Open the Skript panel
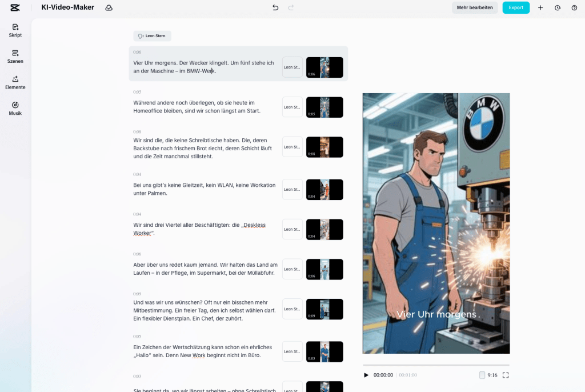Screen dimensions: 585x392 (15, 30)
